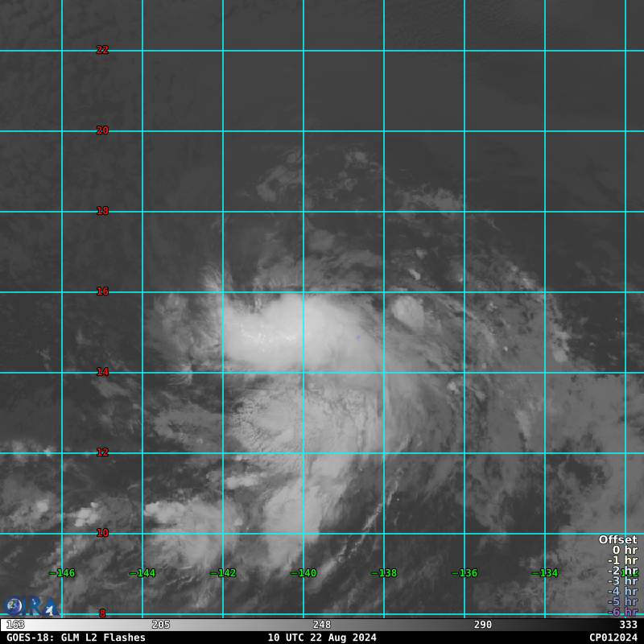Click the -4 hr offset legend entry
644x644 pixels.
(621, 592)
